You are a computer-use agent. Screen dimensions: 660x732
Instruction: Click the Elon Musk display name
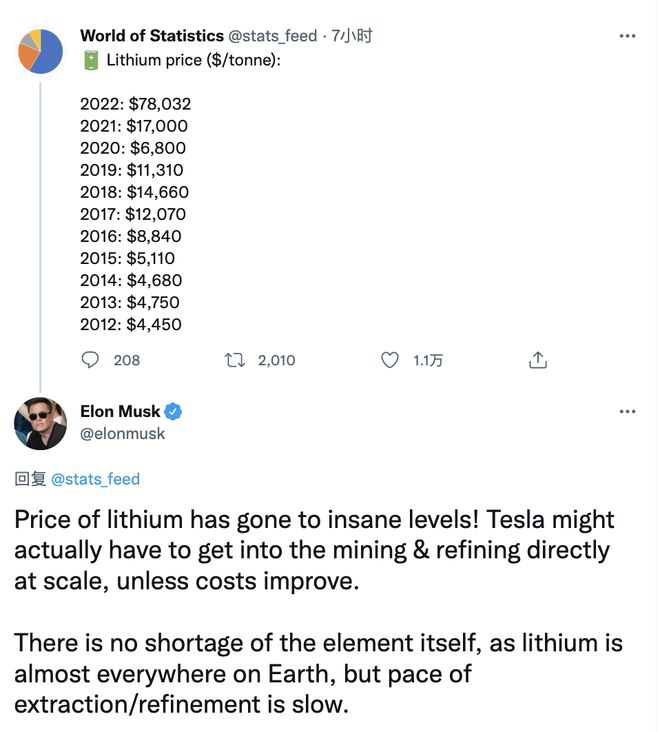pos(119,412)
